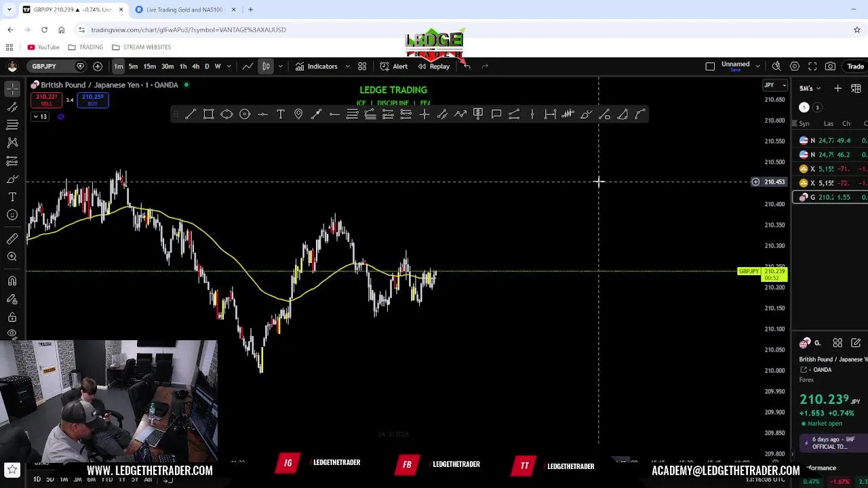Enter fullscreen mode

click(812, 66)
